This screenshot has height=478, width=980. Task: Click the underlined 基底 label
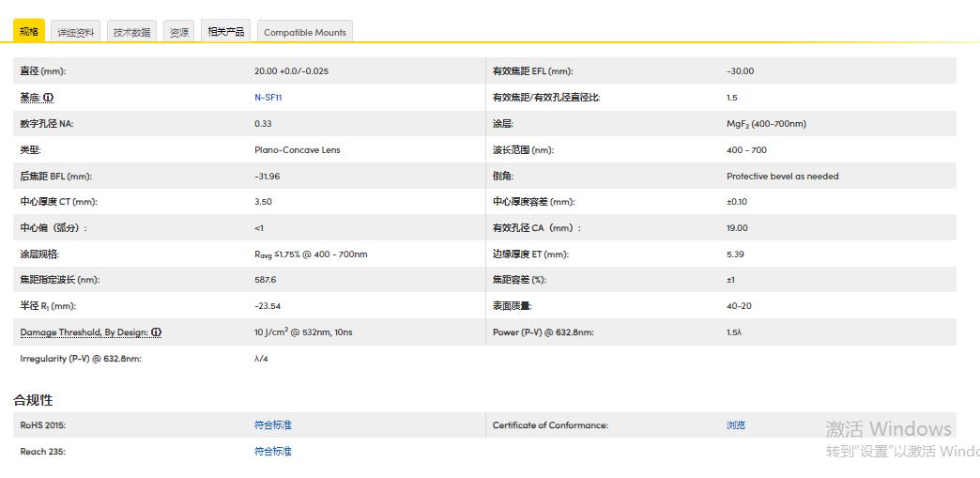30,98
